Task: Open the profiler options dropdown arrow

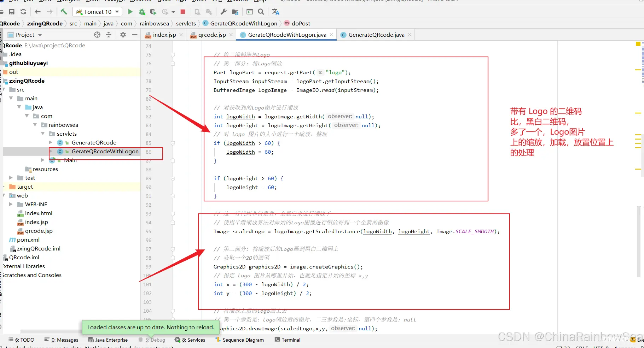Action: pyautogui.click(x=173, y=12)
